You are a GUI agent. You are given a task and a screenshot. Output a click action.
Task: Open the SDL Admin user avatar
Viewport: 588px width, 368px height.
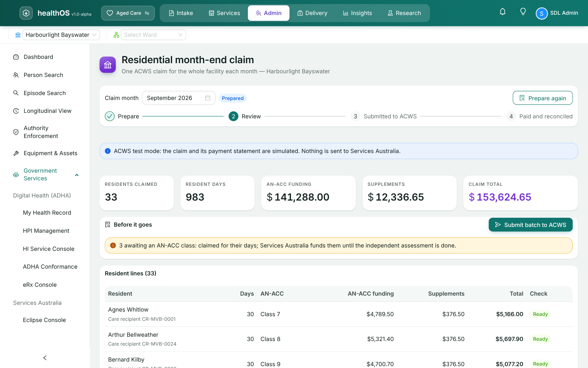(541, 13)
